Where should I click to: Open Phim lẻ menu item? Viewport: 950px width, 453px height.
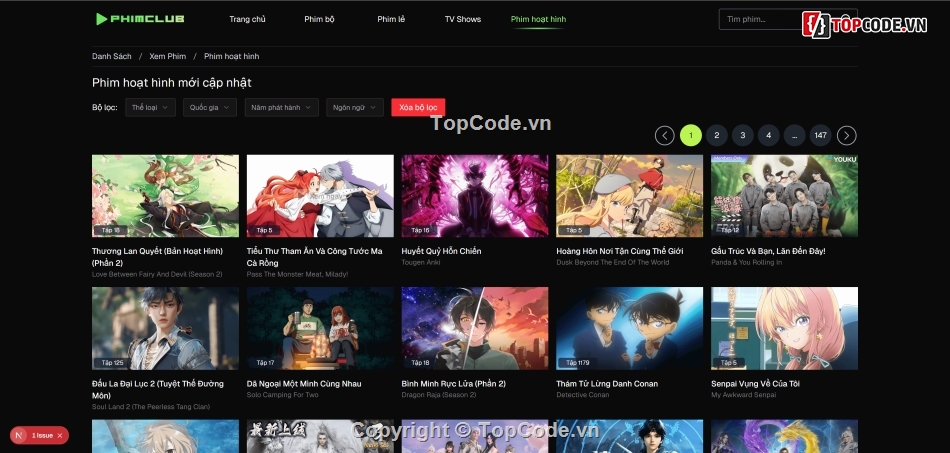[391, 19]
